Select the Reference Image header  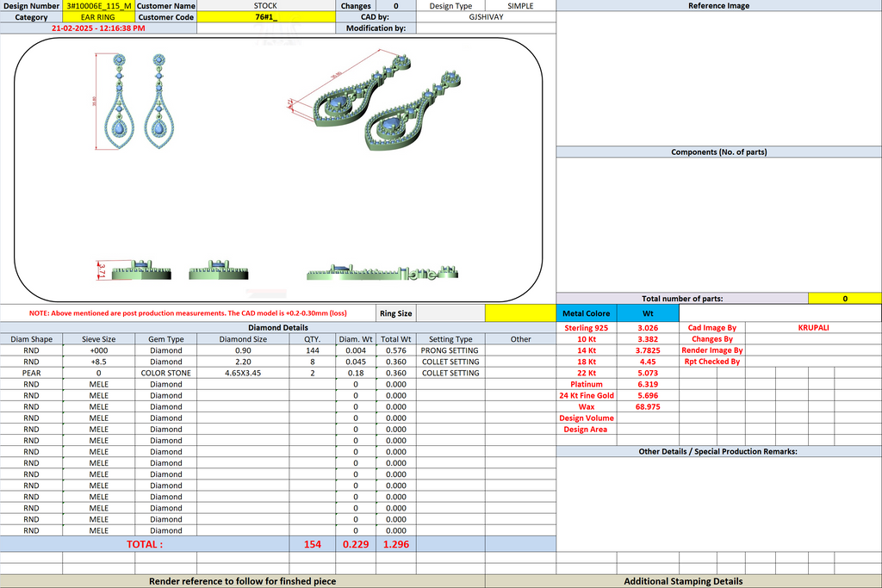click(719, 6)
